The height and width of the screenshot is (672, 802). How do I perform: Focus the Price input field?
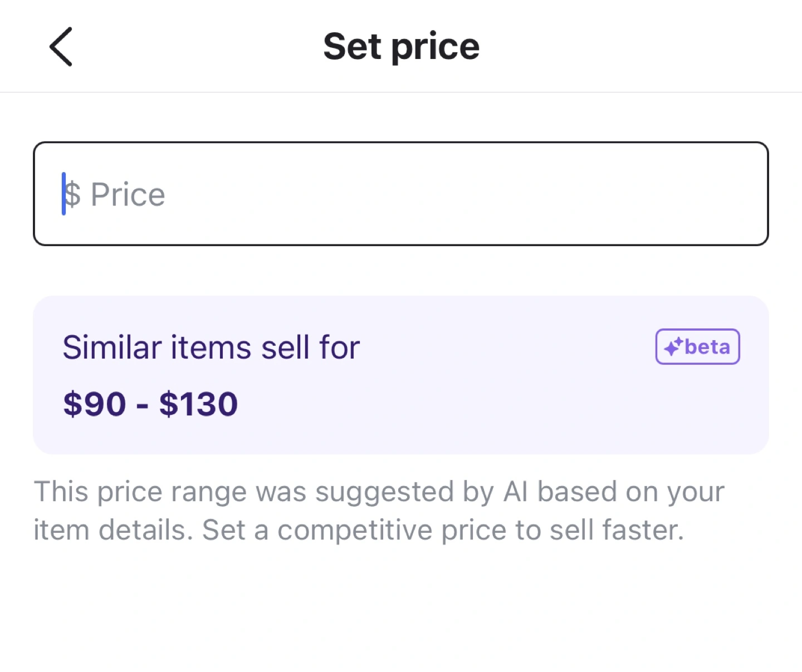pyautogui.click(x=401, y=194)
